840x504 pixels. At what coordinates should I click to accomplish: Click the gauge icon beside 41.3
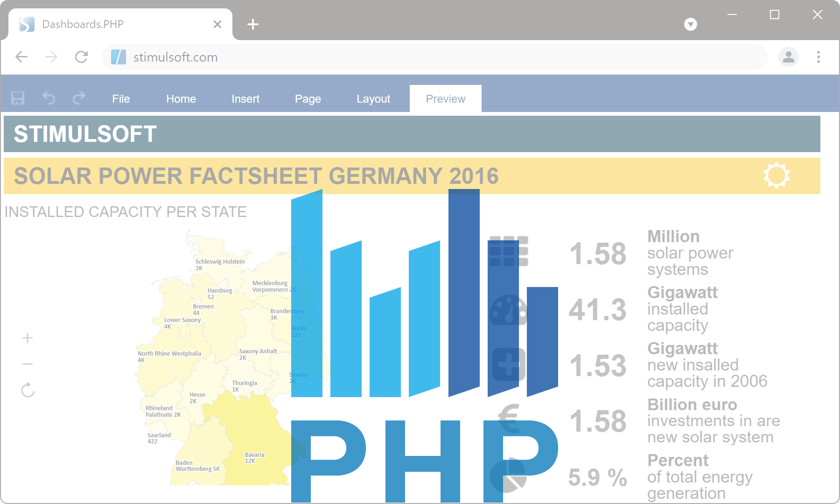tap(508, 309)
